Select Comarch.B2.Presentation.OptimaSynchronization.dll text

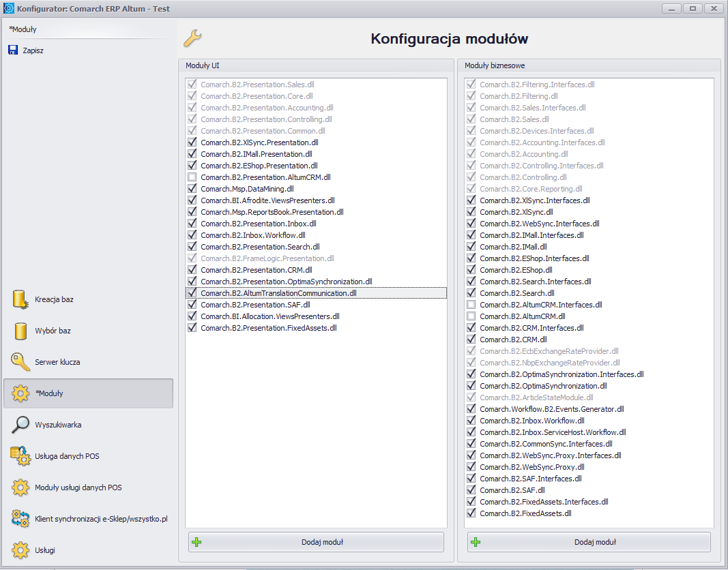(287, 281)
